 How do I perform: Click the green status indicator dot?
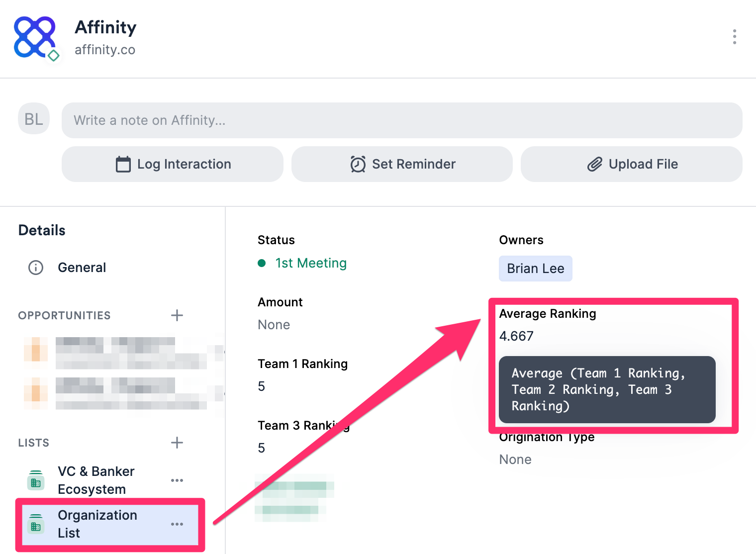coord(262,263)
